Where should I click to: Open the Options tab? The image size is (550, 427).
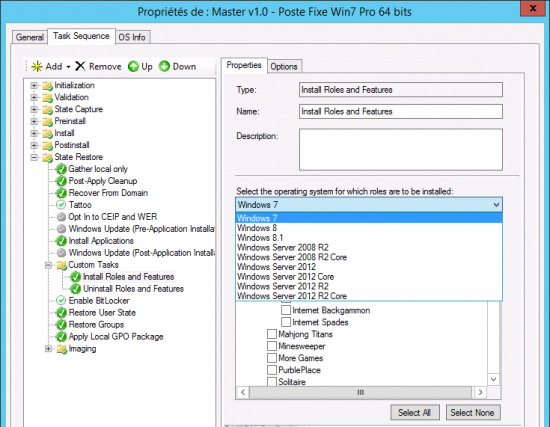(x=283, y=66)
